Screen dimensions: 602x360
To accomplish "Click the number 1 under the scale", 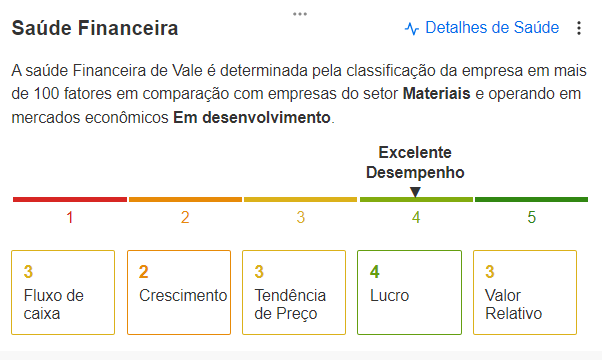I will [x=70, y=218].
